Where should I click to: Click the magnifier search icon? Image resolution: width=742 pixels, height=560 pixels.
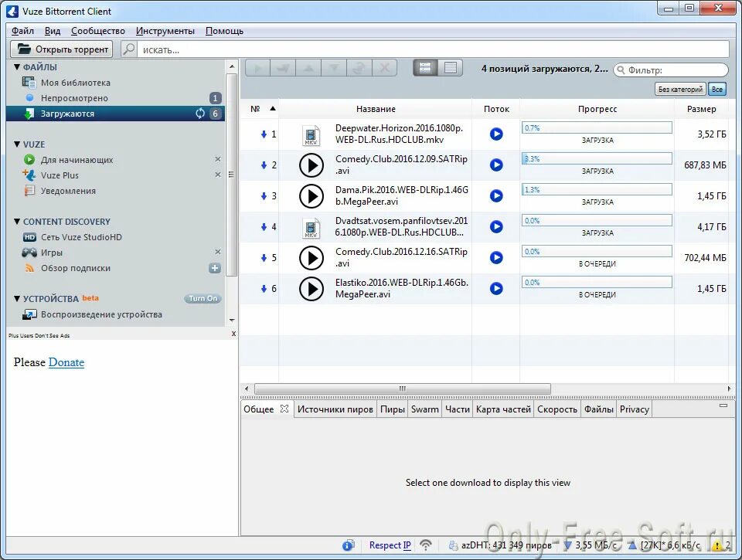pyautogui.click(x=129, y=49)
